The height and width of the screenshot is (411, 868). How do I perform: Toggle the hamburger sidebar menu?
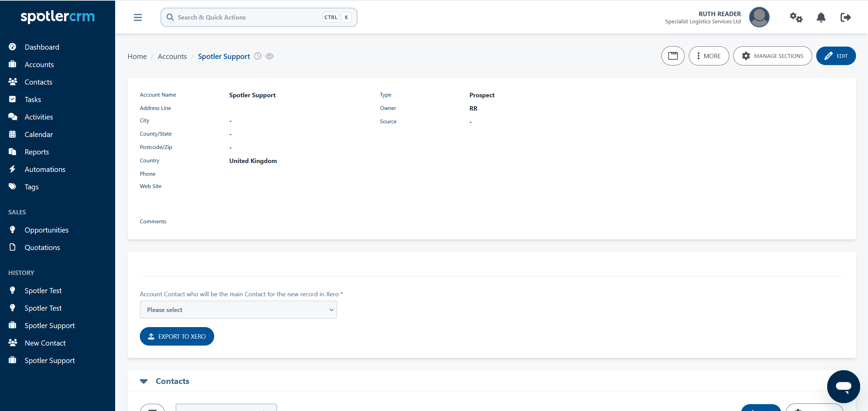(138, 17)
